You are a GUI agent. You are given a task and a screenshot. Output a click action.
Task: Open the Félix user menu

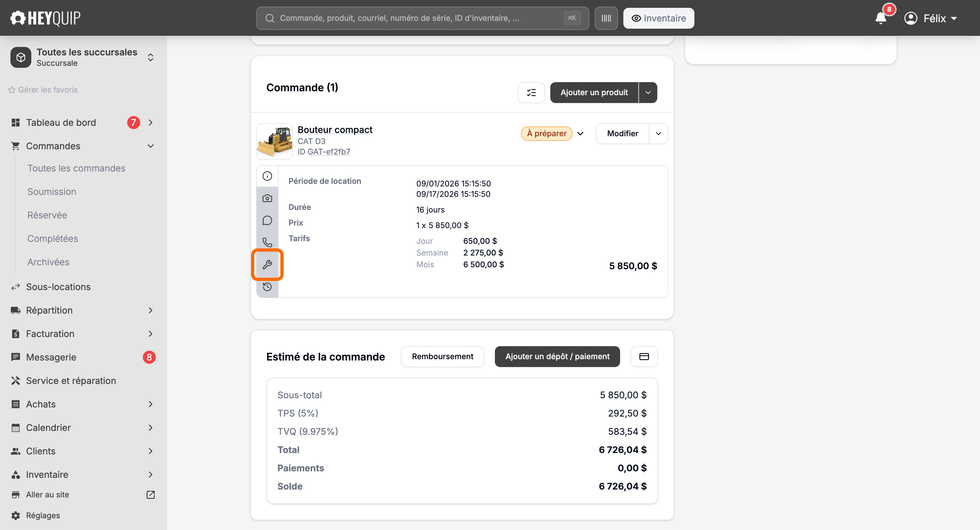(x=930, y=18)
